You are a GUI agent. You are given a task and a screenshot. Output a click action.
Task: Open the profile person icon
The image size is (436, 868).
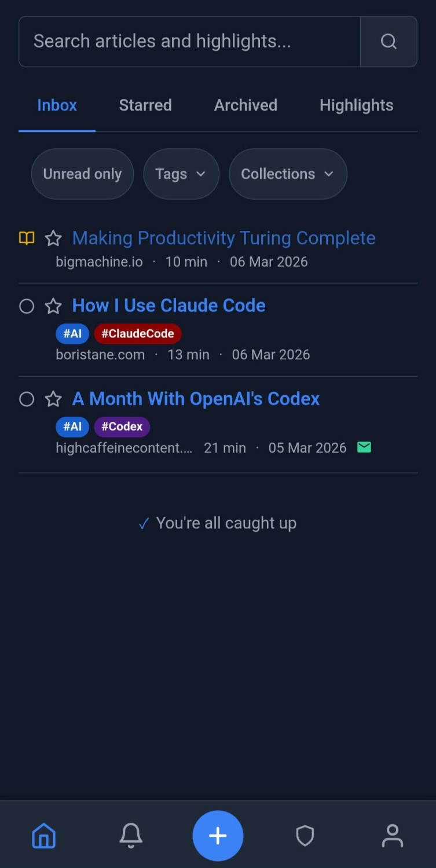pyautogui.click(x=392, y=836)
